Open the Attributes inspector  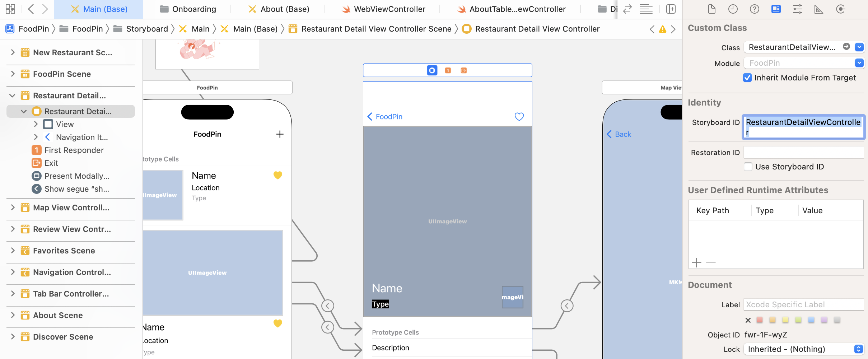coord(797,9)
